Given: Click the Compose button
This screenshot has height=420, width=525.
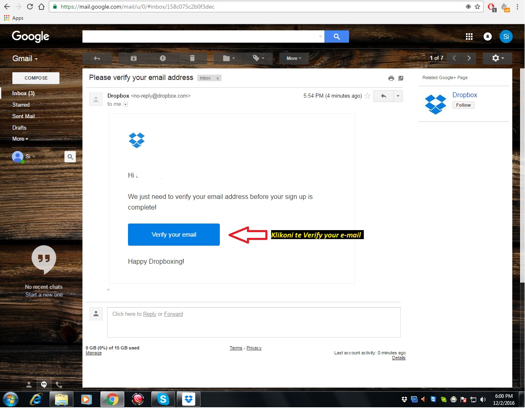Looking at the screenshot, I should (36, 78).
